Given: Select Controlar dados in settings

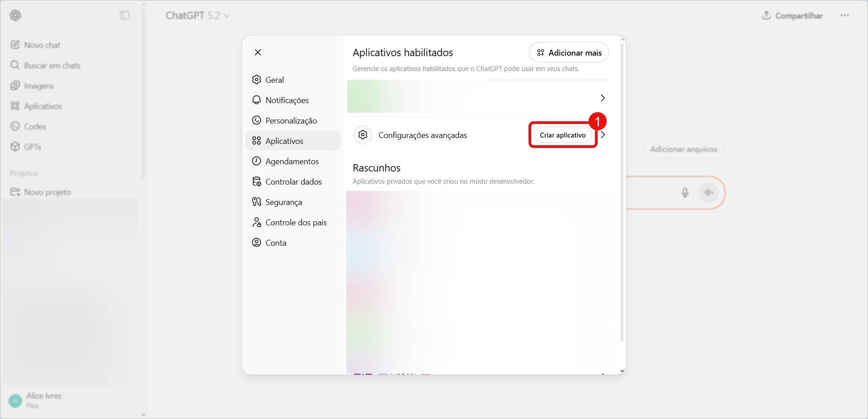Looking at the screenshot, I should click(x=293, y=182).
